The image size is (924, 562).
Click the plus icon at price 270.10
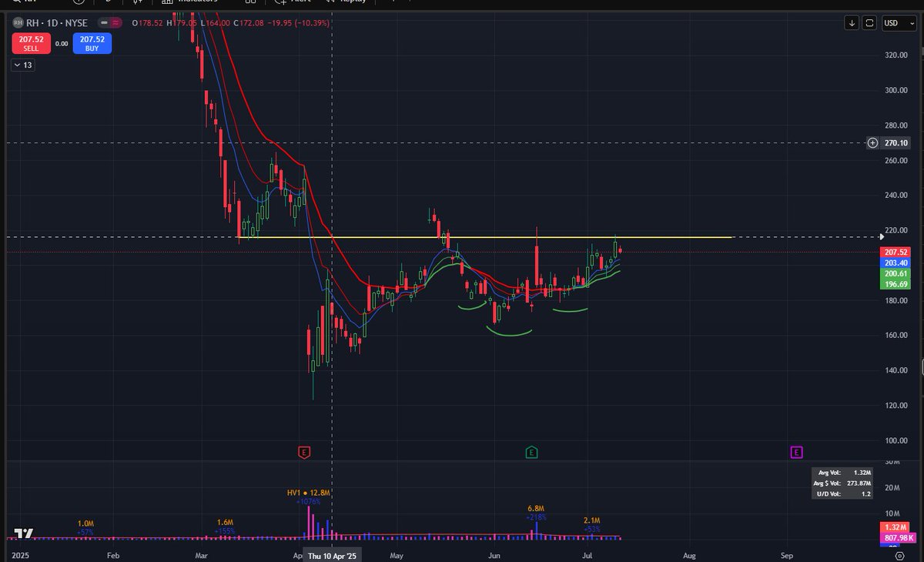tap(872, 142)
